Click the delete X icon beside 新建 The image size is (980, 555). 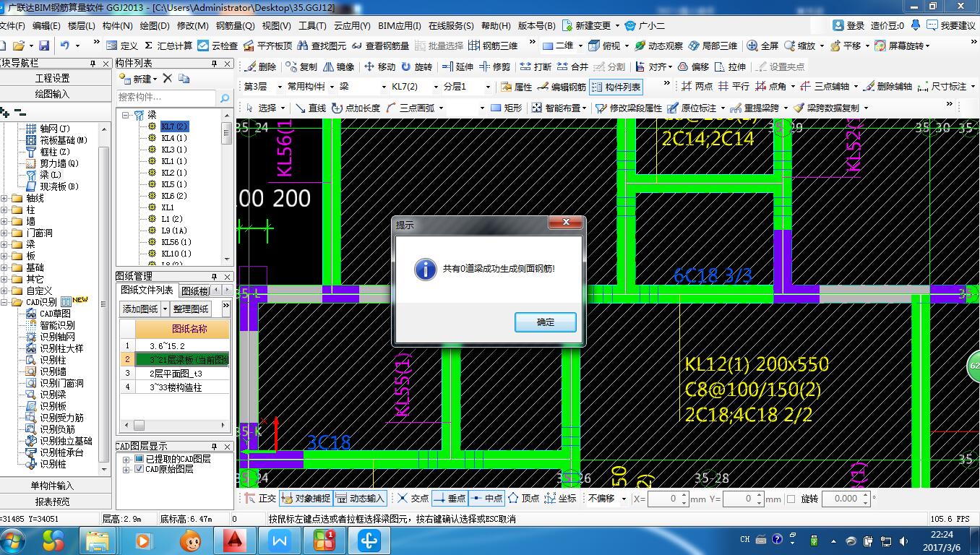point(168,78)
